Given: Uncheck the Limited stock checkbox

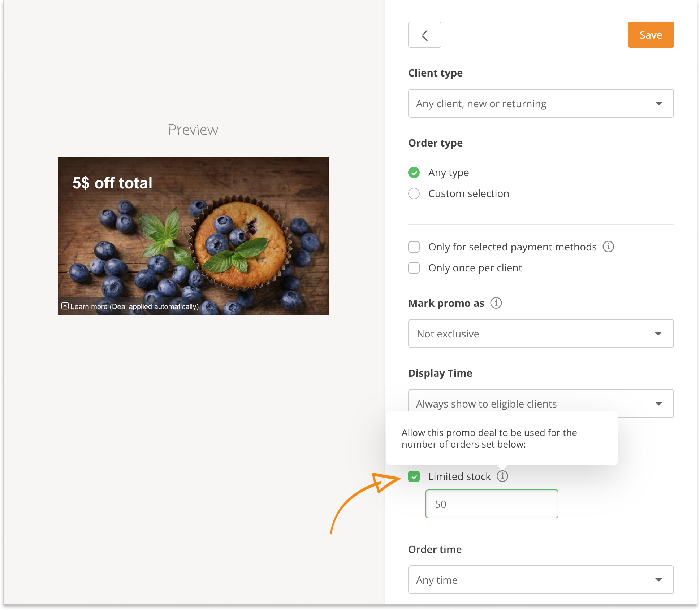Looking at the screenshot, I should [x=414, y=476].
